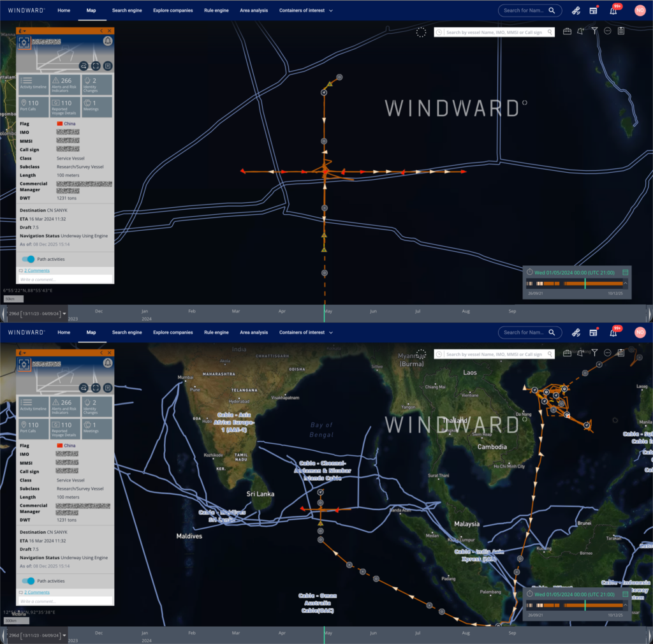This screenshot has height=644, width=653.
Task: Open Port Calls tile in bottom panel
Action: click(x=33, y=428)
